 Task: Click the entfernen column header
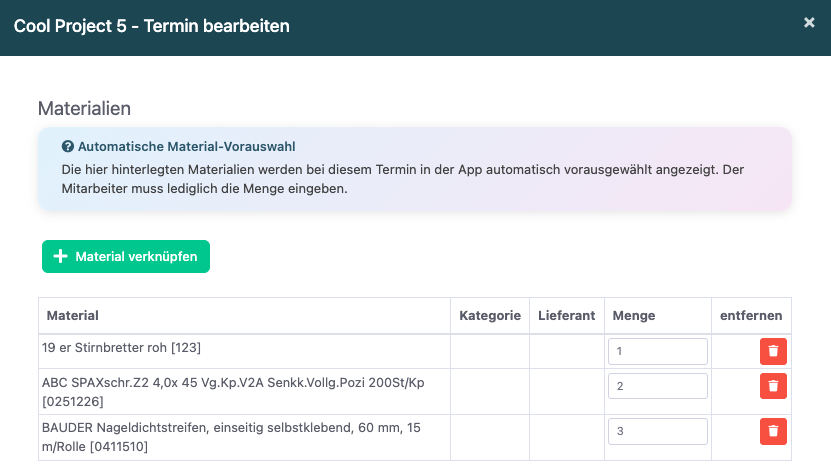coord(751,315)
